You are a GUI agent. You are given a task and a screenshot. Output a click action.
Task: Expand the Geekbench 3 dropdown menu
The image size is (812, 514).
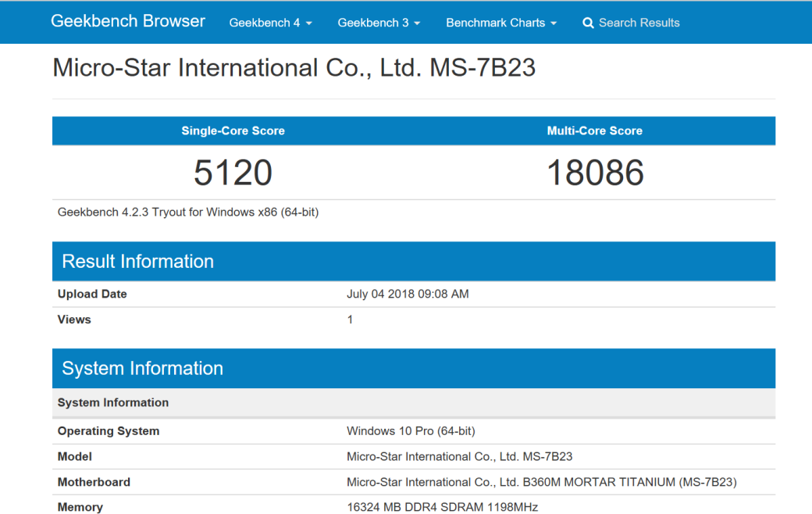pos(379,23)
